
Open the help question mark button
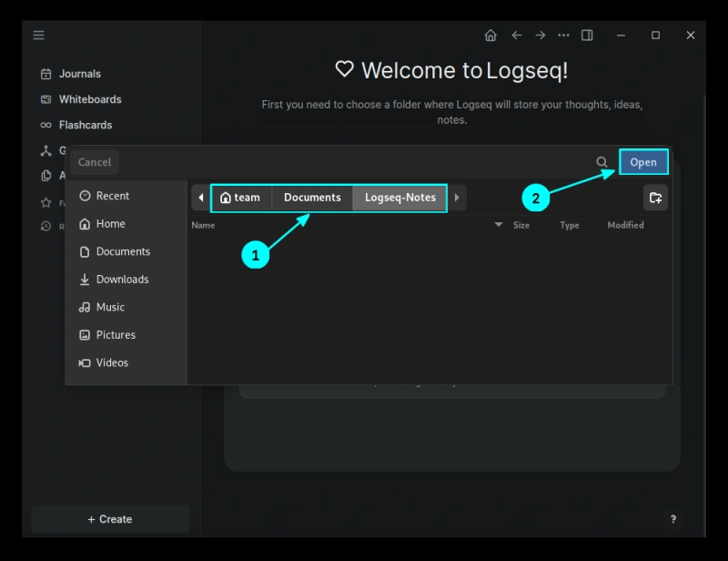[673, 519]
